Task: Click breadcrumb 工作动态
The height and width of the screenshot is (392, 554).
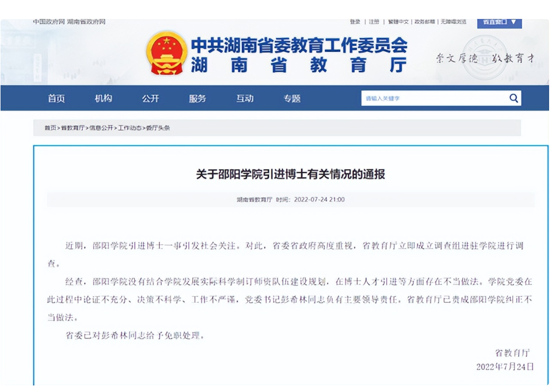Action: 130,128
